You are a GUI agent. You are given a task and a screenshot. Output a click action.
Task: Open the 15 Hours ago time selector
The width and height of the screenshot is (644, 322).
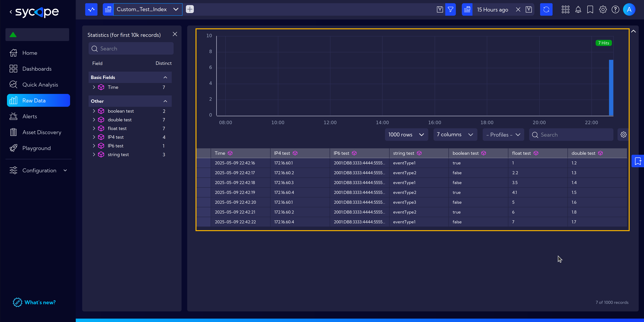(492, 9)
